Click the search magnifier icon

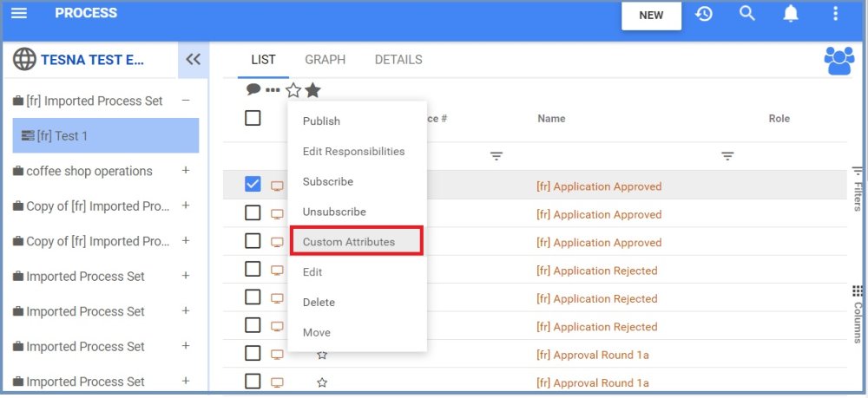[x=747, y=14]
